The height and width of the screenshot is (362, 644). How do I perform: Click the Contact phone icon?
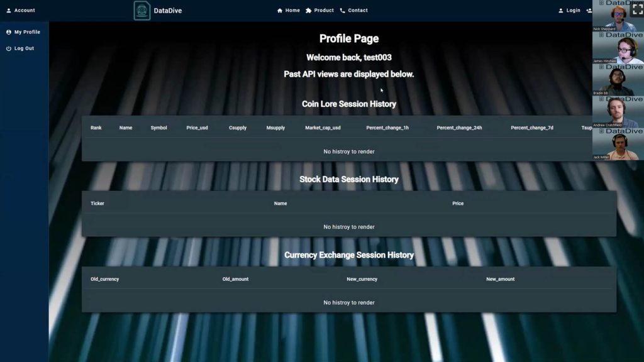coord(343,11)
